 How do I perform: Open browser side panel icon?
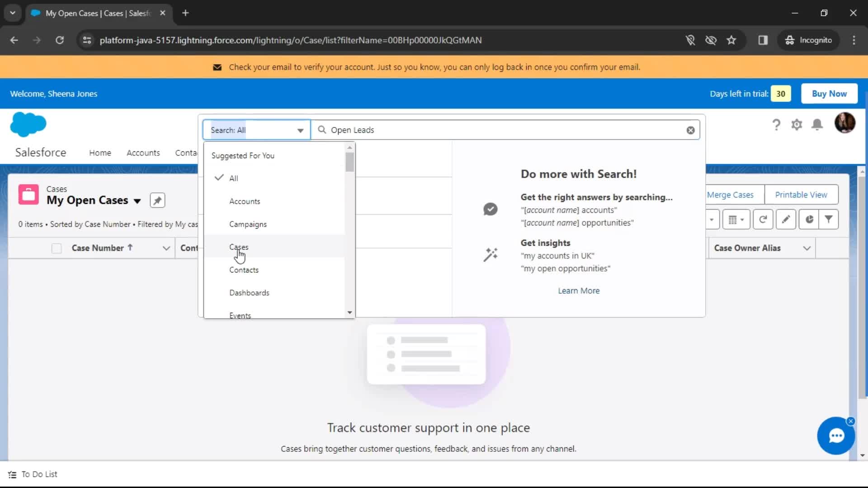tap(763, 40)
